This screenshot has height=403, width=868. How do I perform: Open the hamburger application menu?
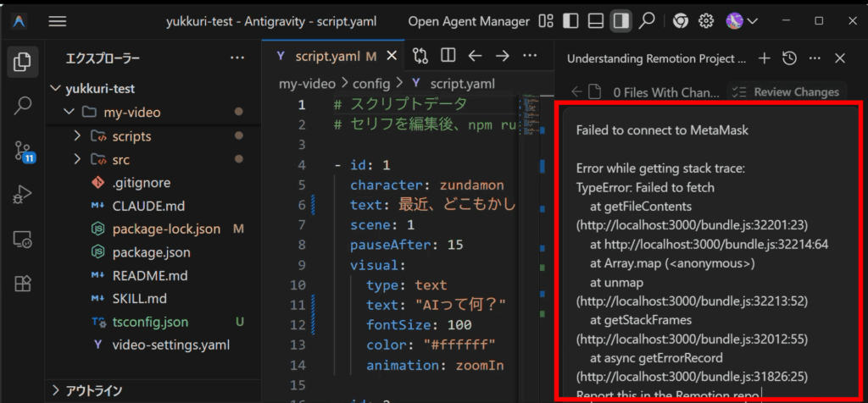coord(58,20)
